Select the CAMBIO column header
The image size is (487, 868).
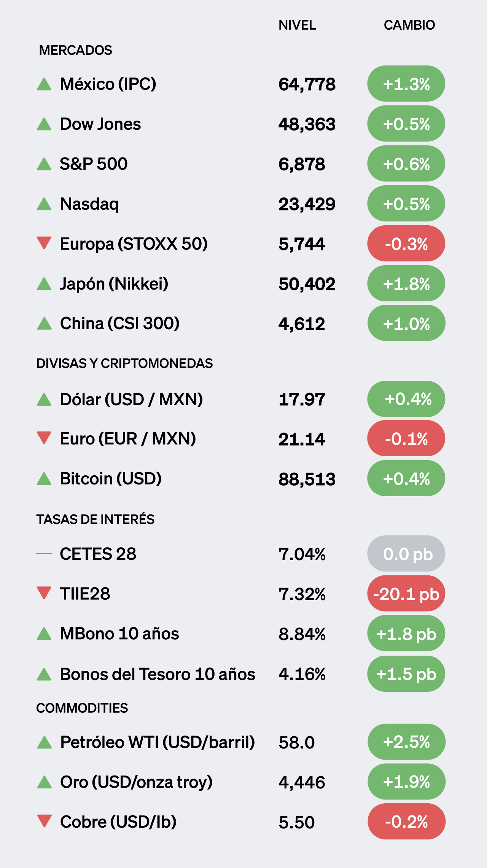click(409, 25)
